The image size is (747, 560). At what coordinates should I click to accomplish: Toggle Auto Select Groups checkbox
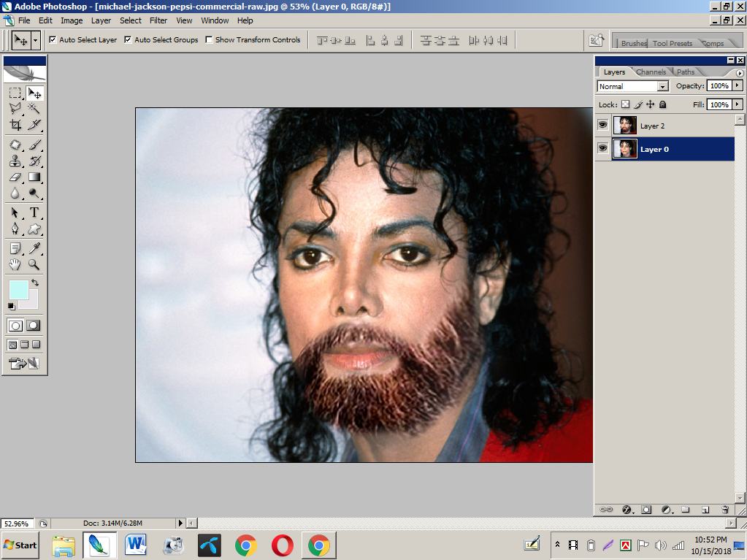(128, 39)
